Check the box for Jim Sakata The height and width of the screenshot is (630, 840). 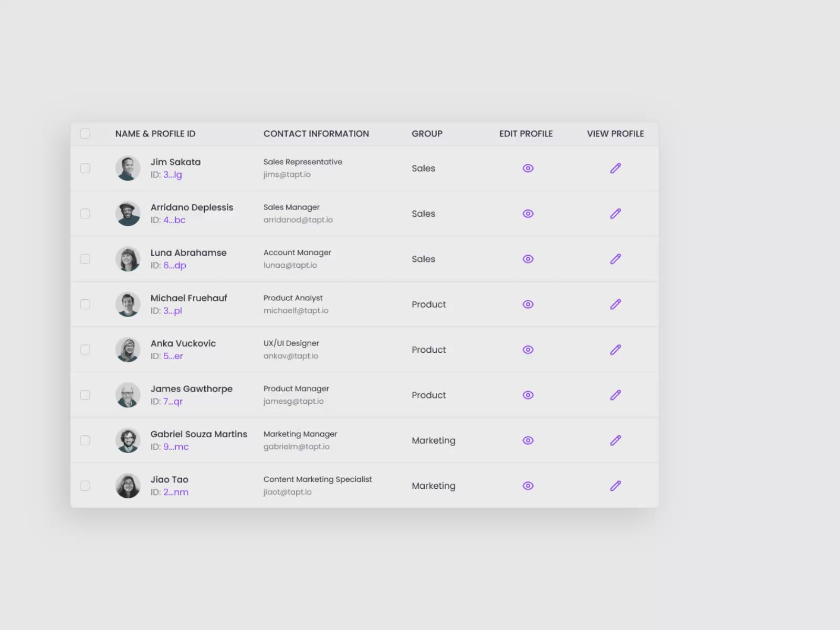(x=85, y=168)
